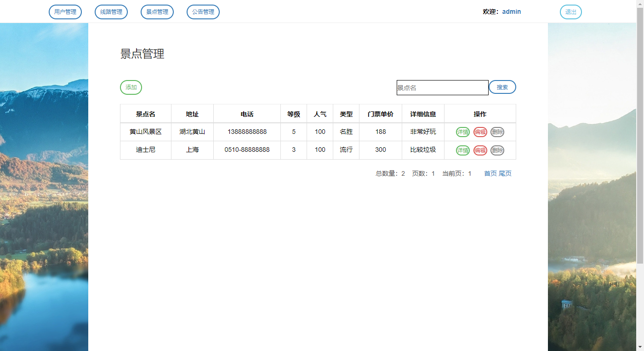This screenshot has width=644, height=351.
Task: Click the admin username link
Action: pos(512,12)
